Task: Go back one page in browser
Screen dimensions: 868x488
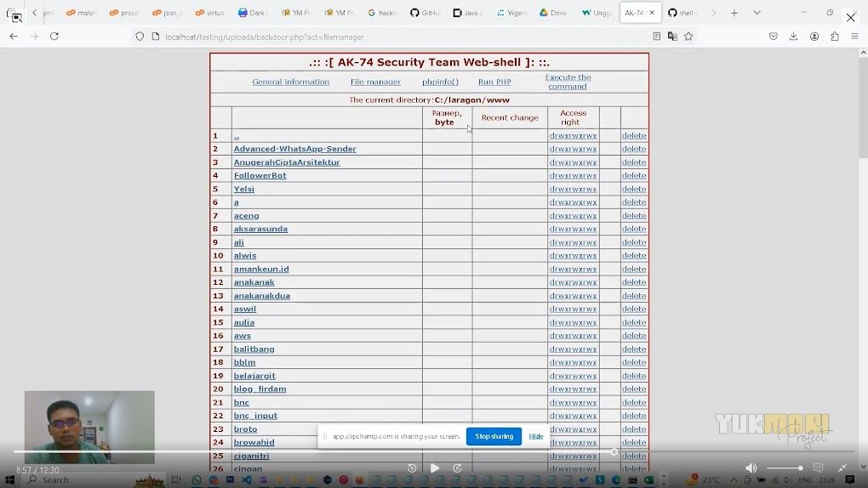Action: click(x=14, y=37)
